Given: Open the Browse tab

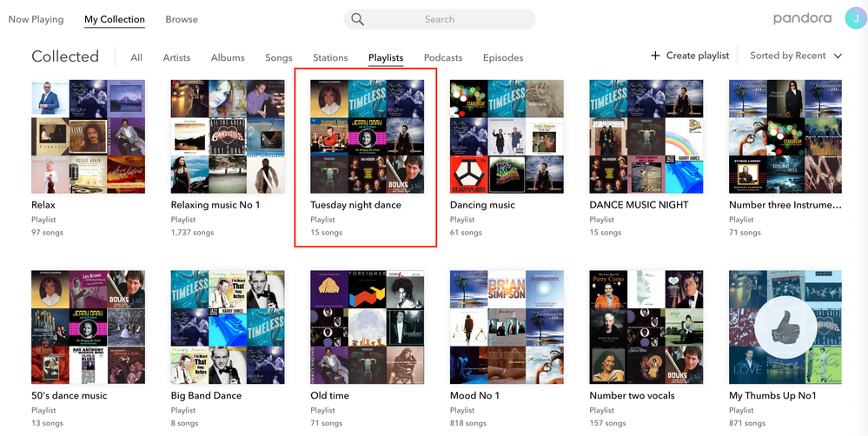Looking at the screenshot, I should (182, 19).
